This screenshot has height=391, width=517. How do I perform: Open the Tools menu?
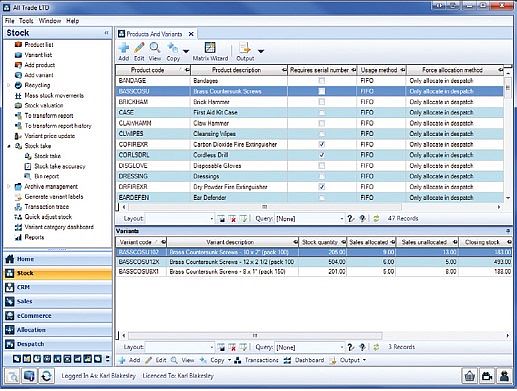click(x=26, y=21)
